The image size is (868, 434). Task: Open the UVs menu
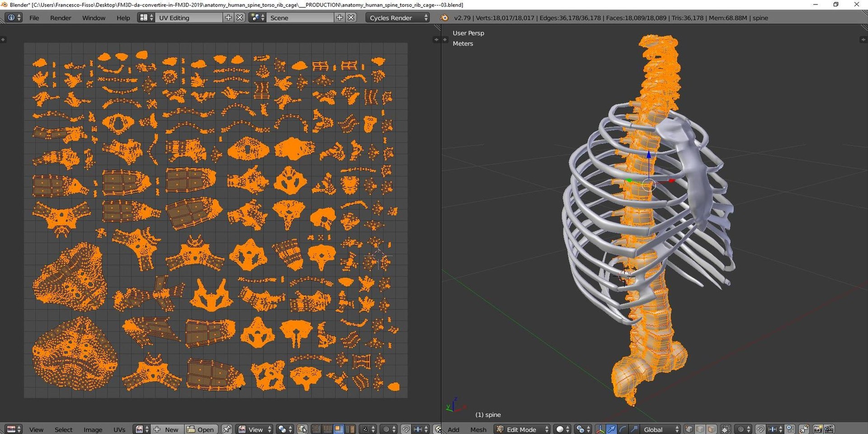click(x=119, y=429)
